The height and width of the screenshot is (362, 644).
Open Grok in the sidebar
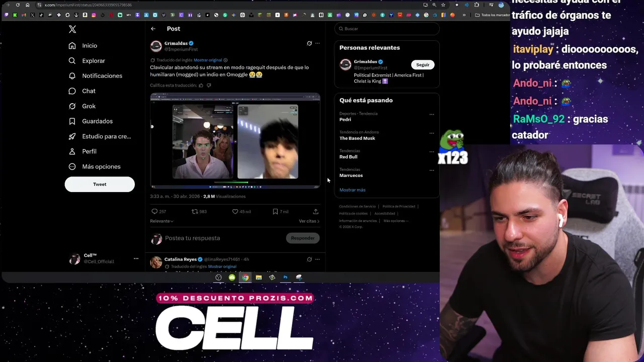click(x=82, y=106)
